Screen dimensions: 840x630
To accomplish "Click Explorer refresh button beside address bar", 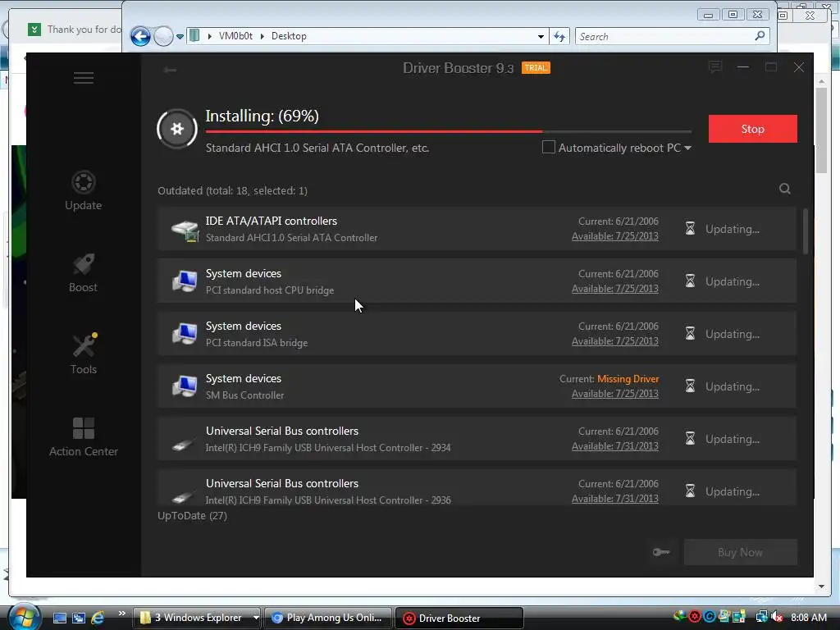I will pyautogui.click(x=559, y=36).
